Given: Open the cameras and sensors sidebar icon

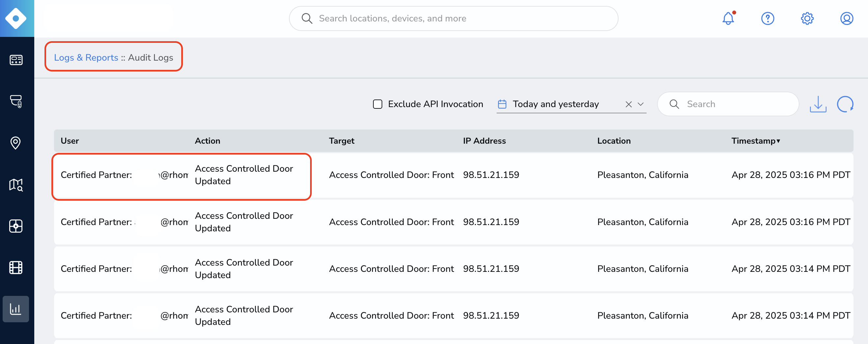Looking at the screenshot, I should pyautogui.click(x=16, y=101).
